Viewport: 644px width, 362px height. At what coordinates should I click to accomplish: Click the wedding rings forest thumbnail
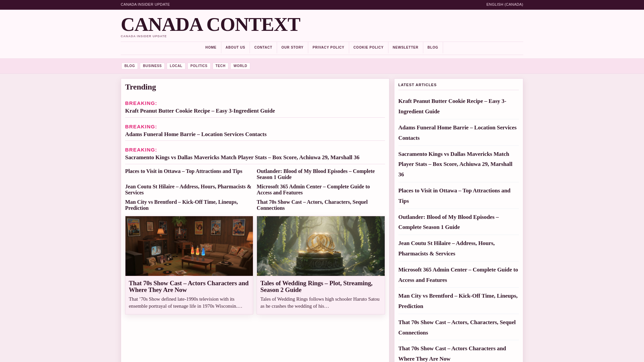pos(321,246)
